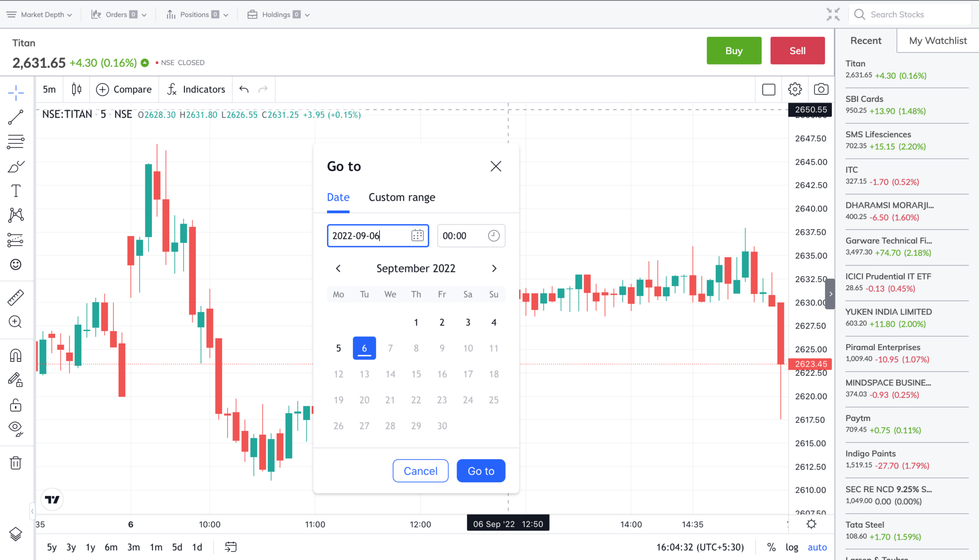Expand the Market Depth dropdown
Image resolution: width=979 pixels, height=560 pixels.
tap(41, 14)
